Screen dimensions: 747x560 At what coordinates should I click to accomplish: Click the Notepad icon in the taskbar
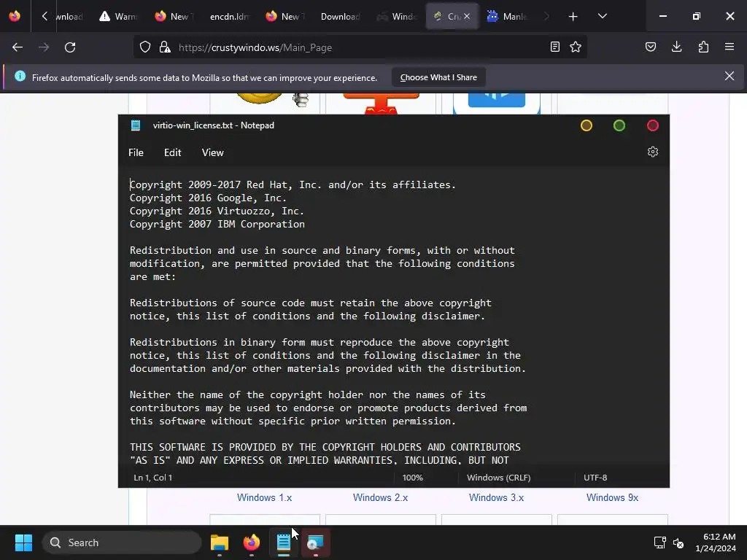pyautogui.click(x=284, y=542)
